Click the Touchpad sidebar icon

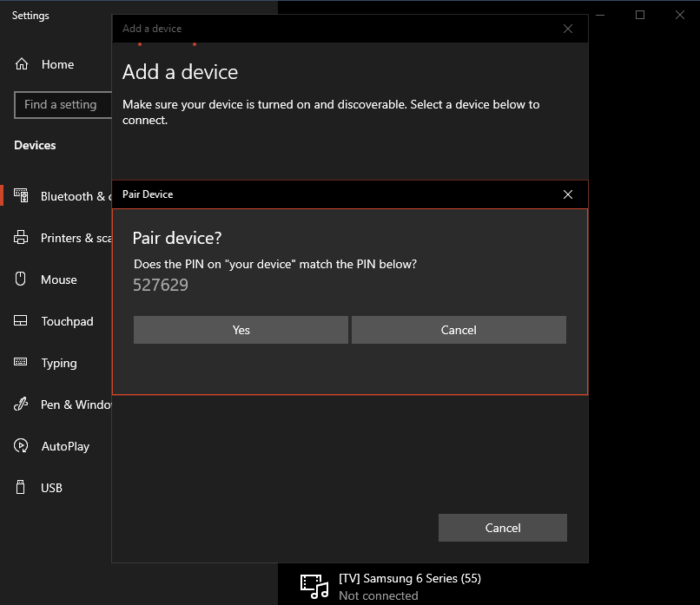tap(20, 320)
